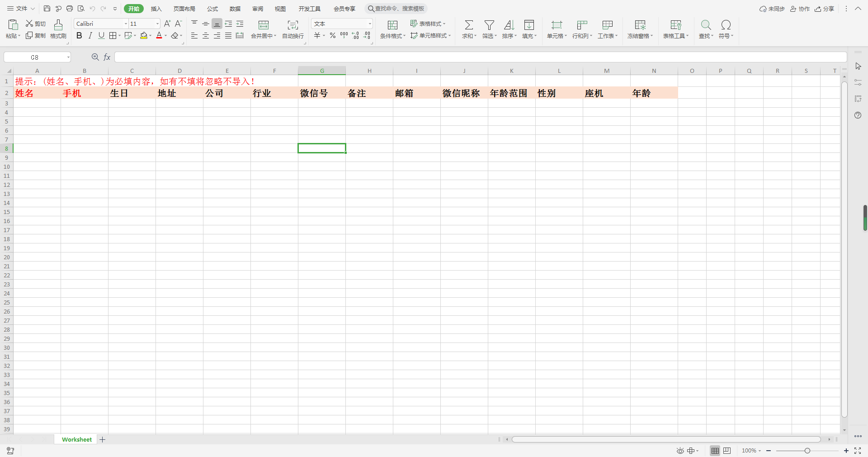
Task: Click the zoom slider handle
Action: click(x=807, y=451)
